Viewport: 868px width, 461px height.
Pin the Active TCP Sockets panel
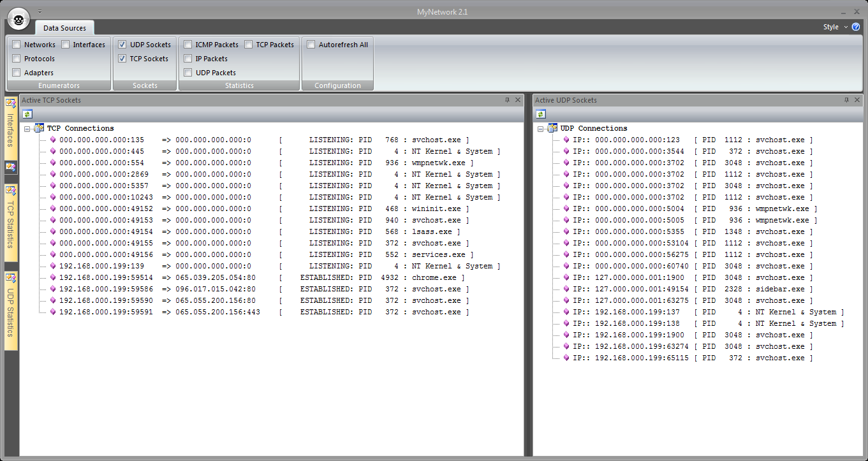[508, 100]
